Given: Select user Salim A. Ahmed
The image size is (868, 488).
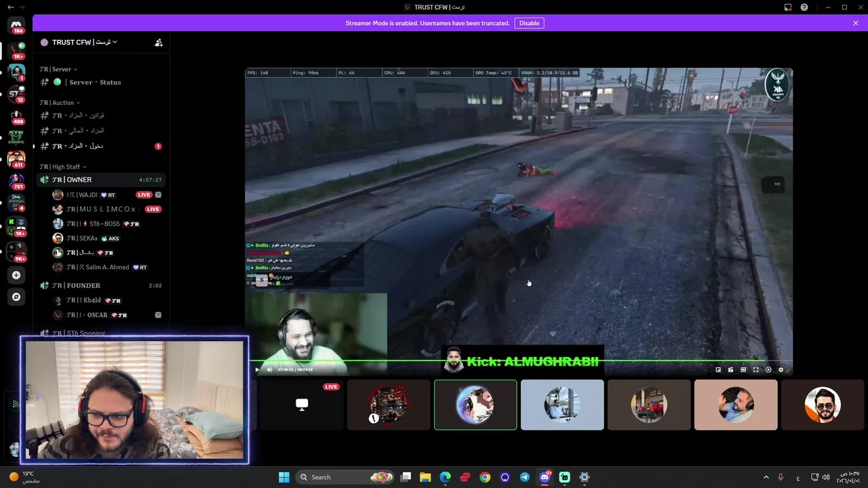Looking at the screenshot, I should coord(107,267).
